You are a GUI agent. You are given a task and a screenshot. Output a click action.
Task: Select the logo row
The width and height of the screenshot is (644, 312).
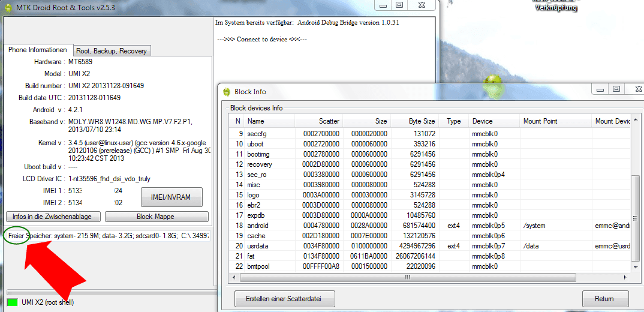point(430,195)
